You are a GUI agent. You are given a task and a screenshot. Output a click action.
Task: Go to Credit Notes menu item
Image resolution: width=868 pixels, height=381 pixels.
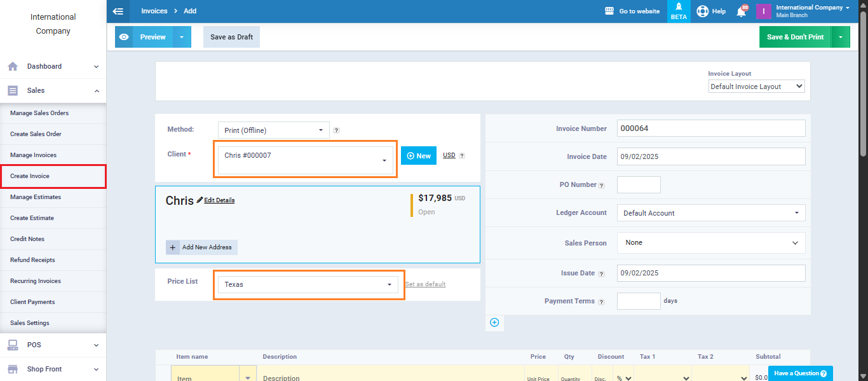(x=27, y=239)
